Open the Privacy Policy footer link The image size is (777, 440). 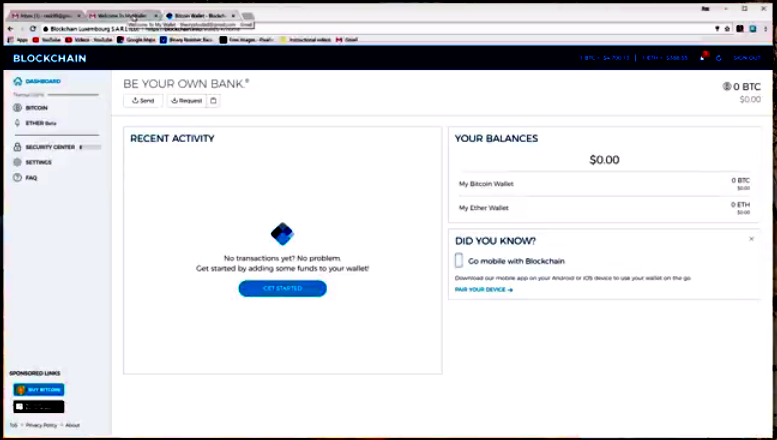(41, 425)
